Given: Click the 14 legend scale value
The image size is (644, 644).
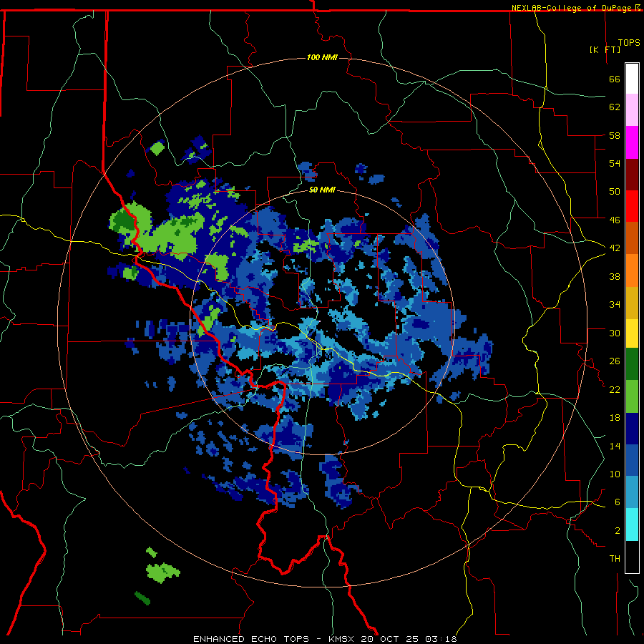Looking at the screenshot, I should (615, 446).
